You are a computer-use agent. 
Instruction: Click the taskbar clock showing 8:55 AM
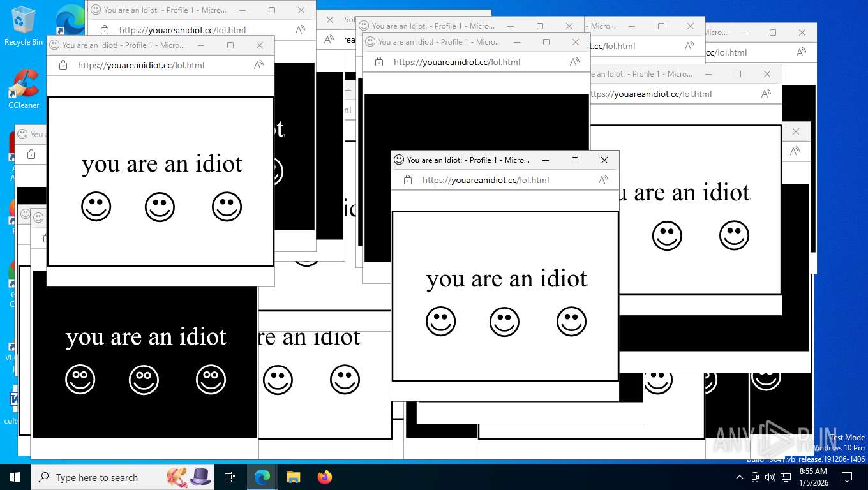coord(814,477)
